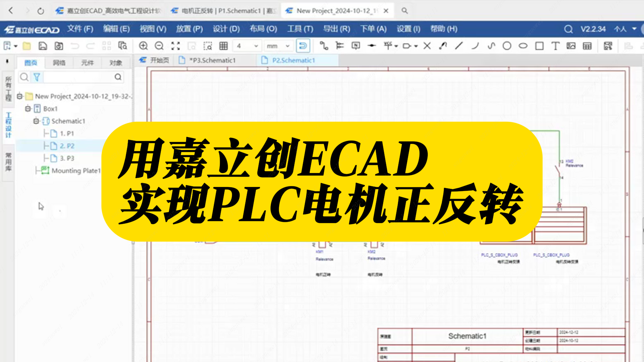Switch to the 元件 panel tab
Image resolution: width=644 pixels, height=362 pixels.
[x=87, y=63]
